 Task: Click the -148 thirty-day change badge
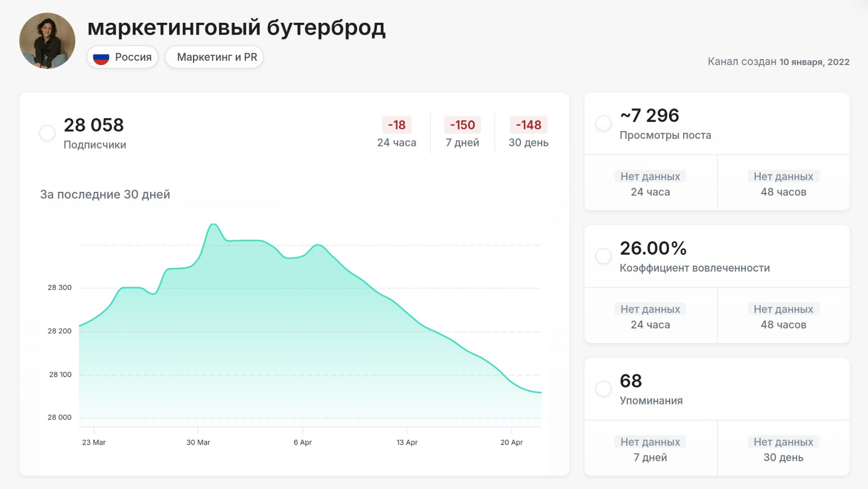pos(529,125)
